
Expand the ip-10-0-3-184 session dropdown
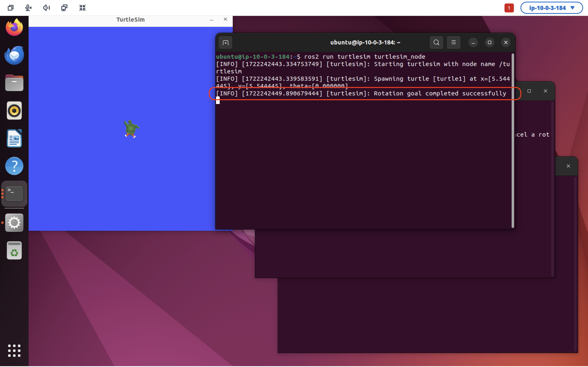551,8
